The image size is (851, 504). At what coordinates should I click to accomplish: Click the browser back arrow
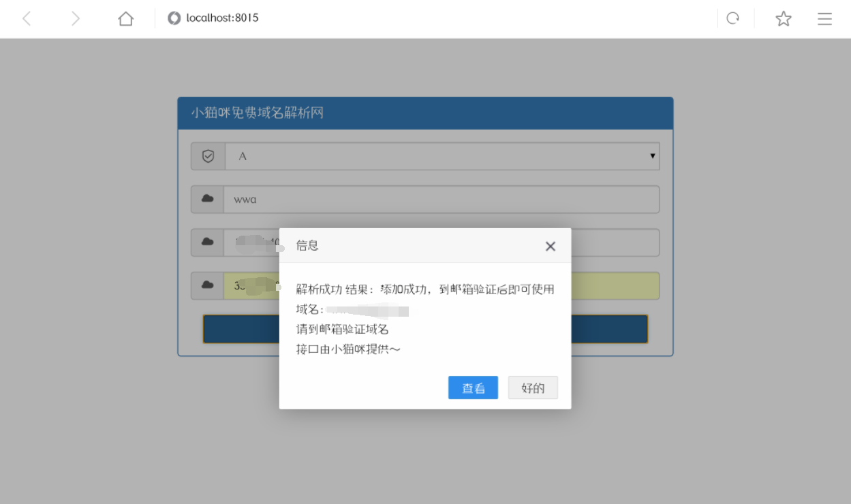(x=27, y=18)
